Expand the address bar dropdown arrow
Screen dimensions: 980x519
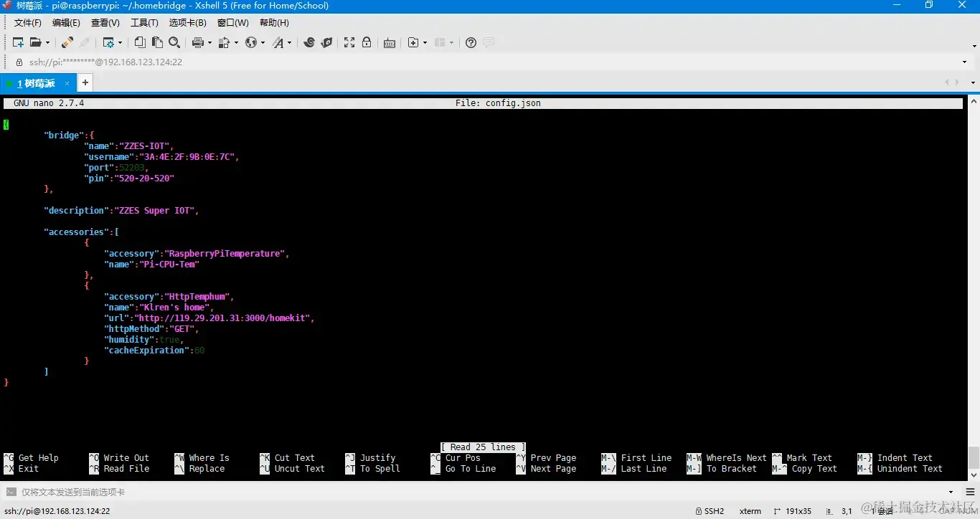[965, 62]
